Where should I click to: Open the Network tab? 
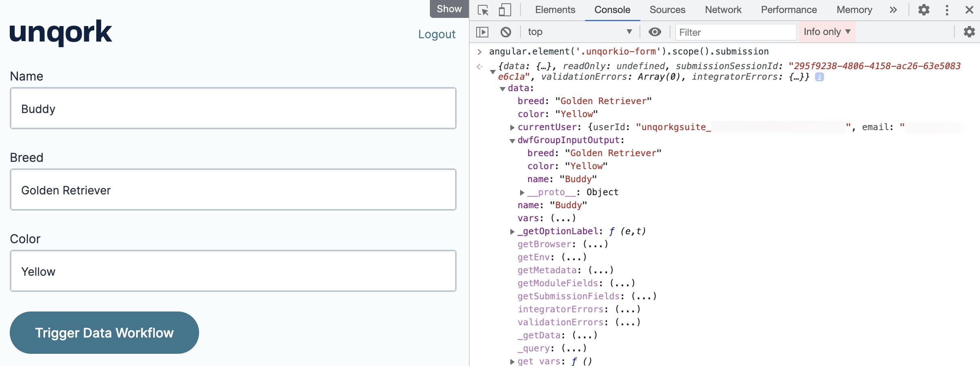(723, 10)
